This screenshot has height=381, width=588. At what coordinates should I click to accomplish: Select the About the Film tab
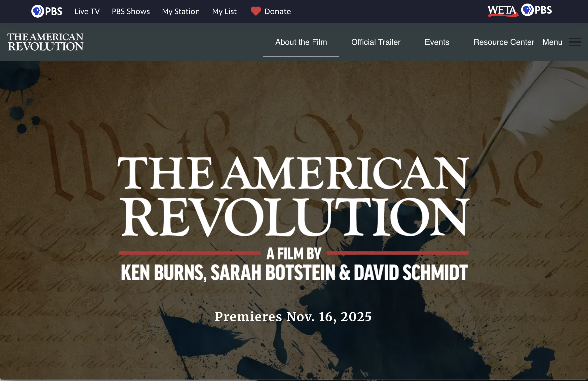coord(301,42)
